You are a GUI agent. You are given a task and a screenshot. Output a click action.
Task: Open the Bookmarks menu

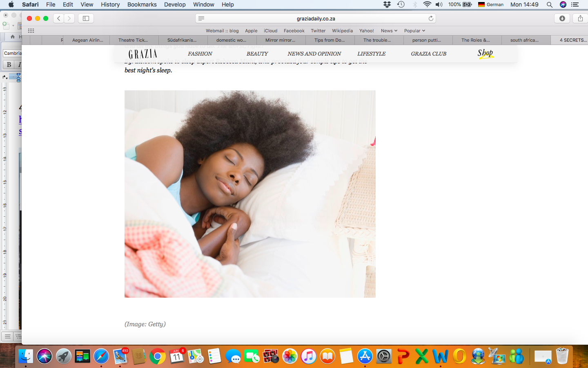pyautogui.click(x=142, y=4)
